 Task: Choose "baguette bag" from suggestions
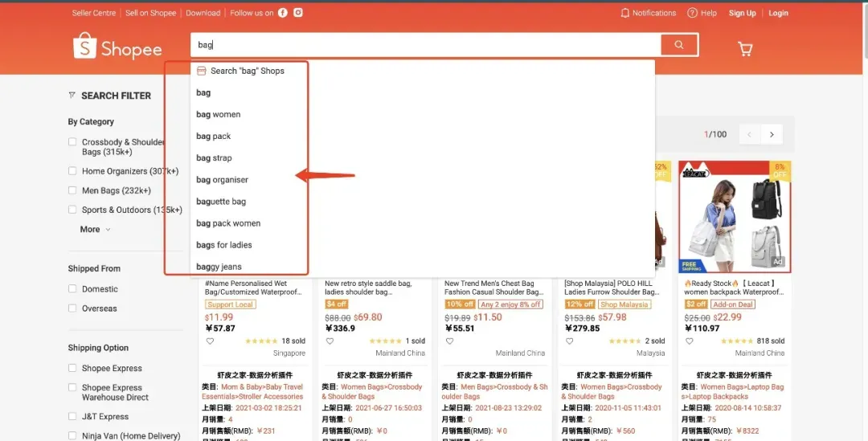[x=221, y=202]
